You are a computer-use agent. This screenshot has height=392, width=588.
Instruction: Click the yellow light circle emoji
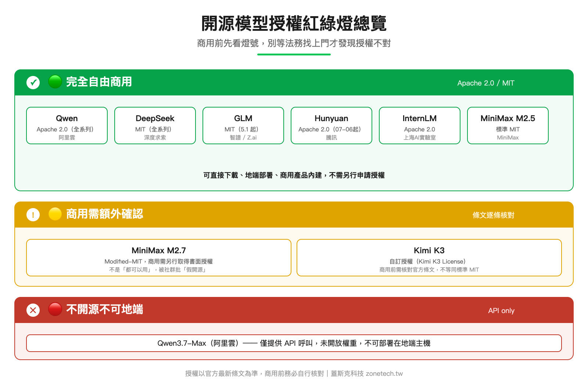point(55,214)
